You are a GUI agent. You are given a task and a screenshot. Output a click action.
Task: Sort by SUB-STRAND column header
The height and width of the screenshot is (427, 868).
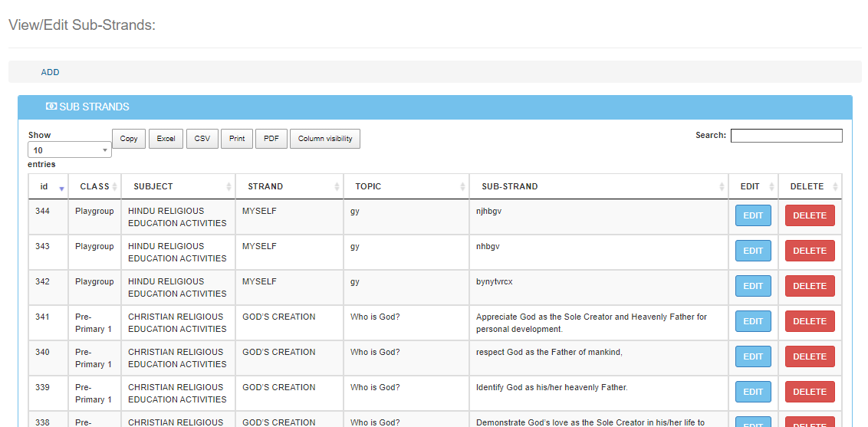coord(598,186)
